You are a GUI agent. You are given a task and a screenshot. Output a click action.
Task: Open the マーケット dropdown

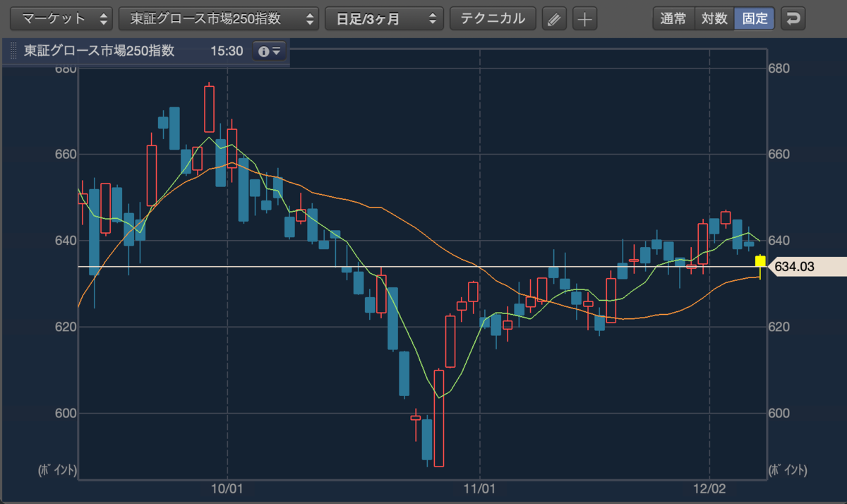point(62,18)
